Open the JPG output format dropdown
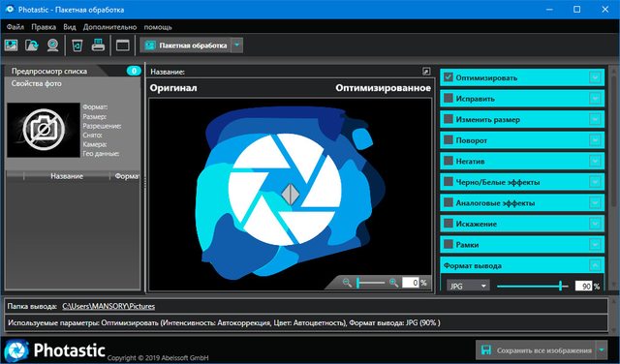 coord(468,286)
